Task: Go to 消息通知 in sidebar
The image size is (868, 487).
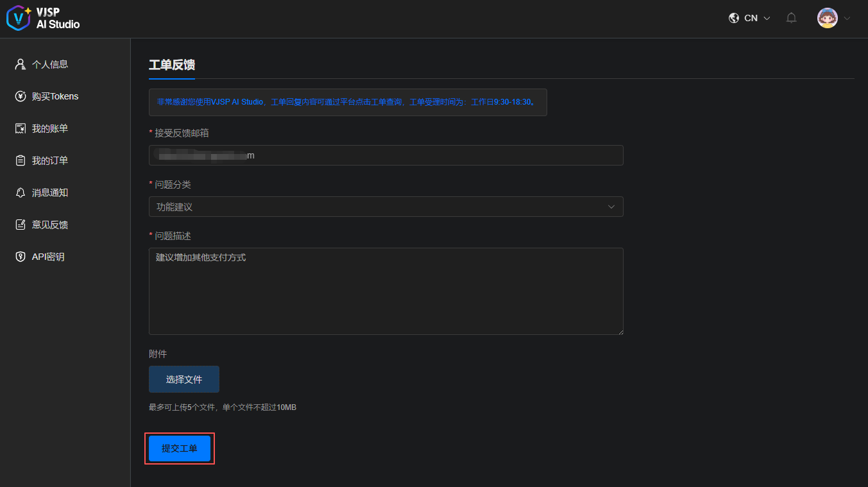Action: point(50,192)
